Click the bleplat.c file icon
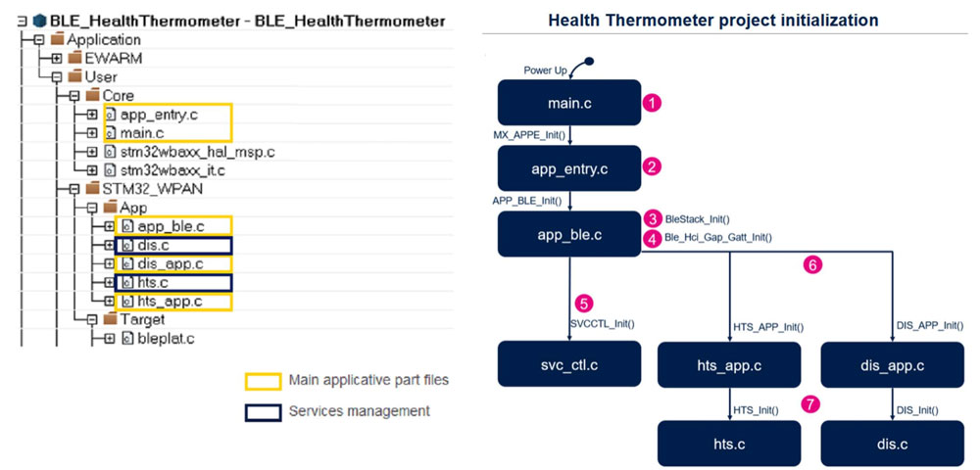 tap(128, 339)
